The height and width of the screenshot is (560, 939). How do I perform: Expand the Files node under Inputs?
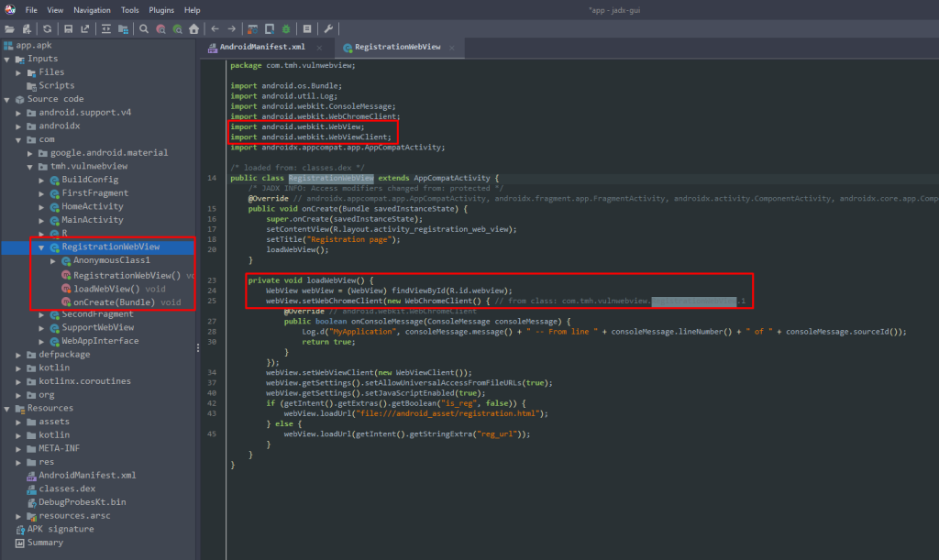click(x=18, y=72)
